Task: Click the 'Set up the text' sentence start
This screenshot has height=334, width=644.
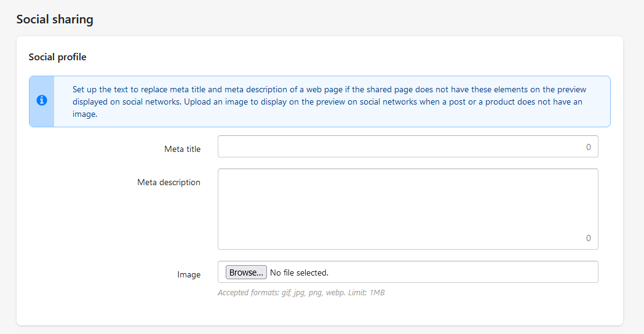Action: click(x=101, y=90)
